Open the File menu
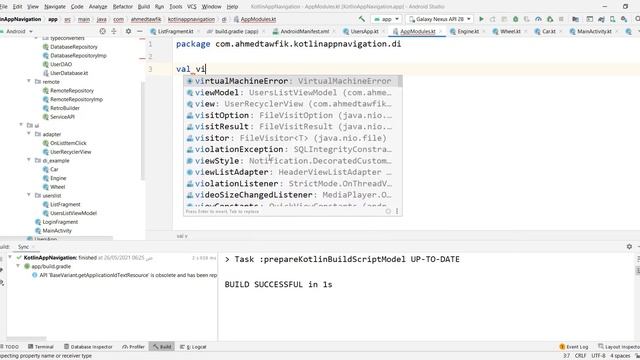The height and width of the screenshot is (360, 640). pos(4,7)
